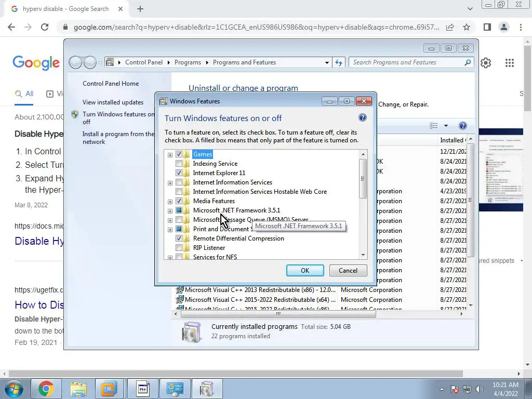Viewport: 532px width, 399px height.
Task: Click the Programs and Features taskbar icon
Action: point(207,389)
